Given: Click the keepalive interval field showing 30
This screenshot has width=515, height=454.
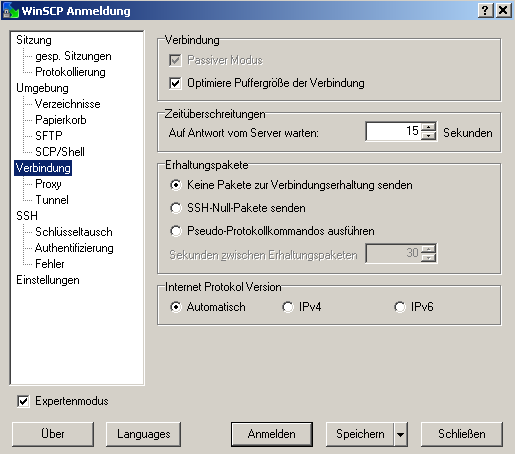Looking at the screenshot, I should (x=393, y=253).
